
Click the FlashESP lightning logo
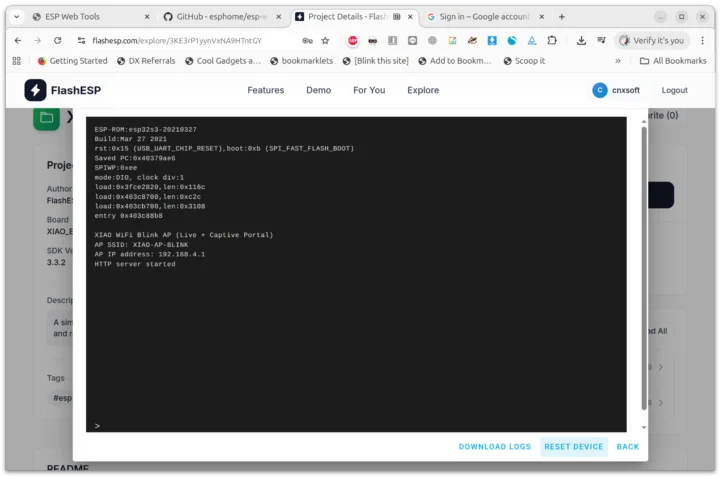[35, 90]
